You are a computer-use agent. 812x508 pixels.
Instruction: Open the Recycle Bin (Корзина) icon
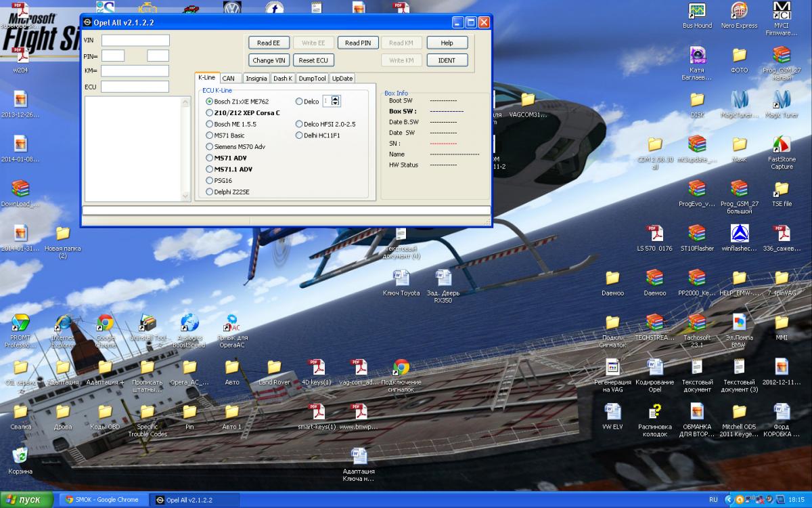(20, 456)
